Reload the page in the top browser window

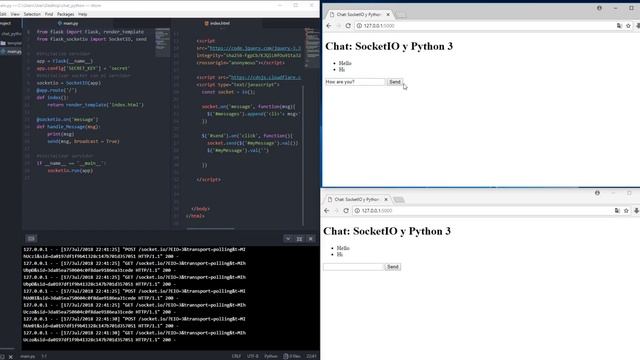tap(348, 25)
